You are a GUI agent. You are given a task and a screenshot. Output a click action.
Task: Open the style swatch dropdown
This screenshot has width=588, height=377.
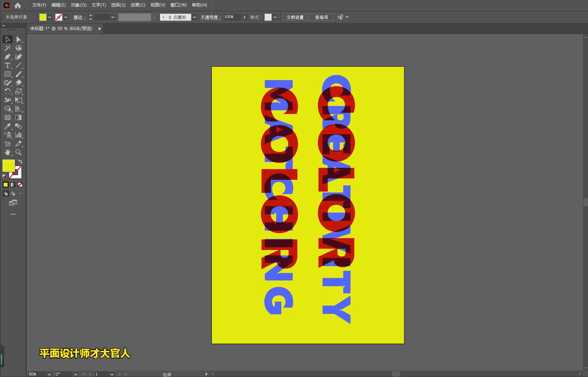[x=275, y=17]
